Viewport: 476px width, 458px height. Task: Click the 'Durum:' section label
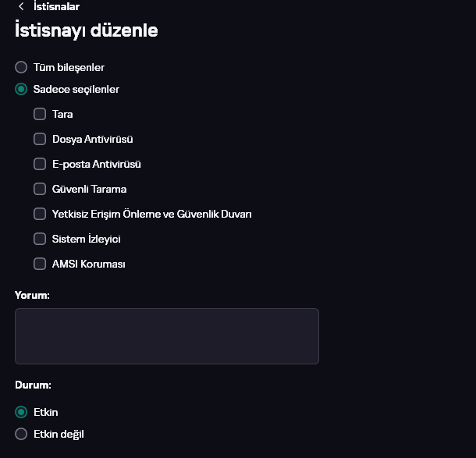pos(33,385)
